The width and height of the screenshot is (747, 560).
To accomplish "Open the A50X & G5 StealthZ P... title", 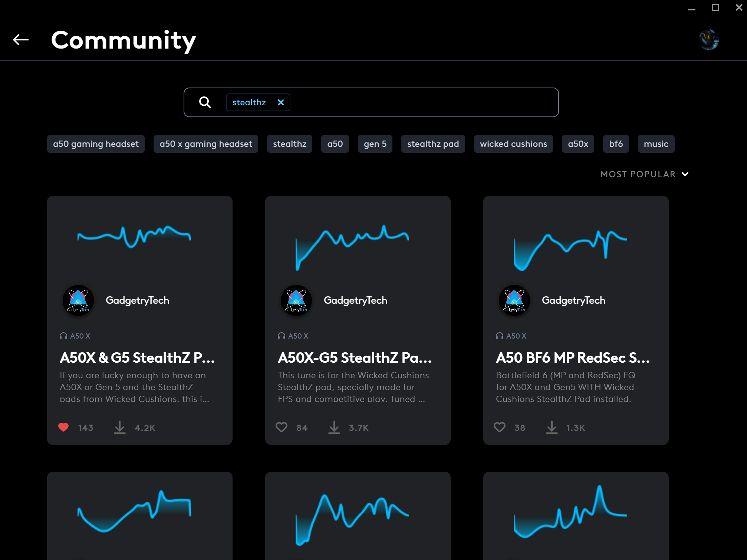I will 137,358.
